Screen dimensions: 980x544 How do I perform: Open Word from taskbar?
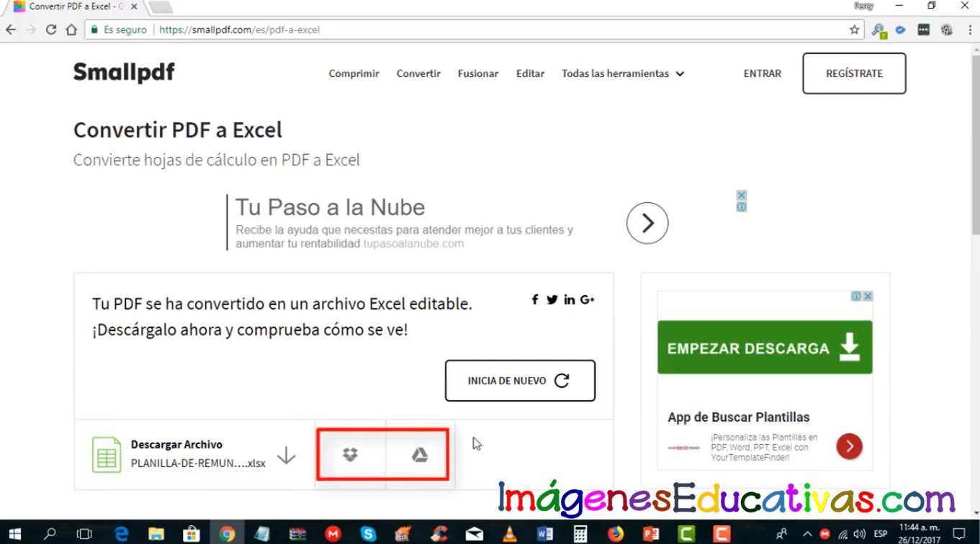[545, 534]
